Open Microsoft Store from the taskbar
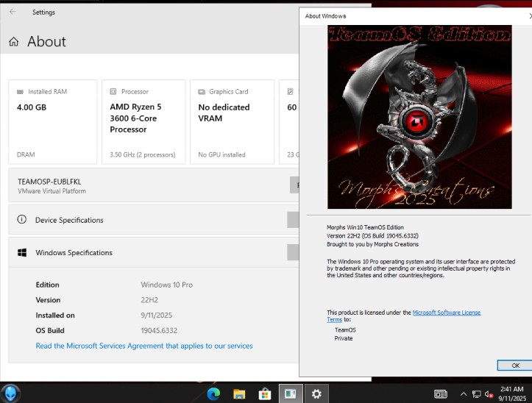The height and width of the screenshot is (403, 532). (x=265, y=394)
